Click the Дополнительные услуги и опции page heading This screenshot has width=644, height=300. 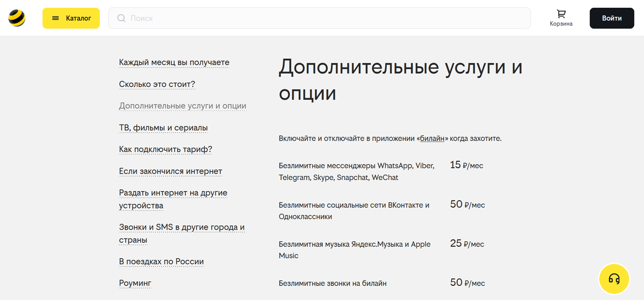pos(400,80)
